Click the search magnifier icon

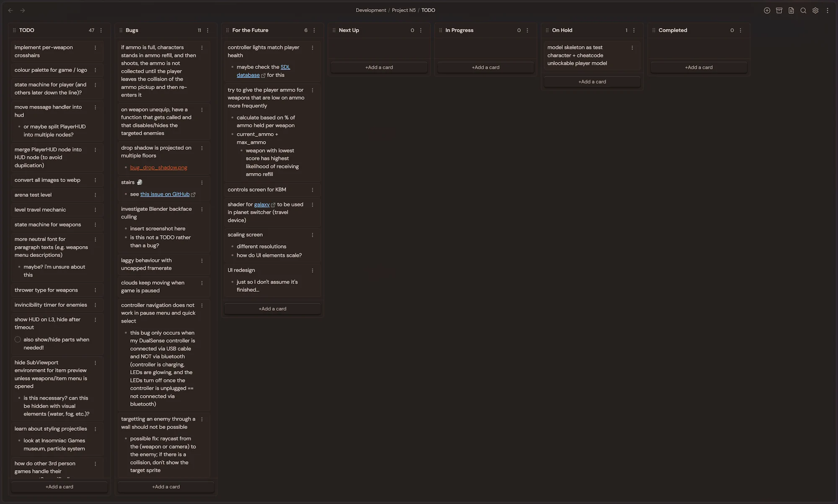pos(803,10)
